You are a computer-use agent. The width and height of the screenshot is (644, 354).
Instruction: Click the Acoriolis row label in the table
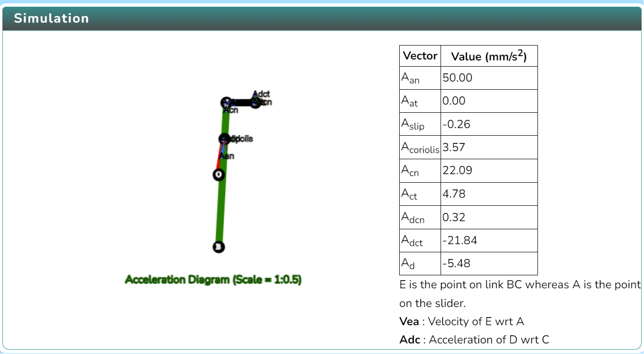click(420, 147)
